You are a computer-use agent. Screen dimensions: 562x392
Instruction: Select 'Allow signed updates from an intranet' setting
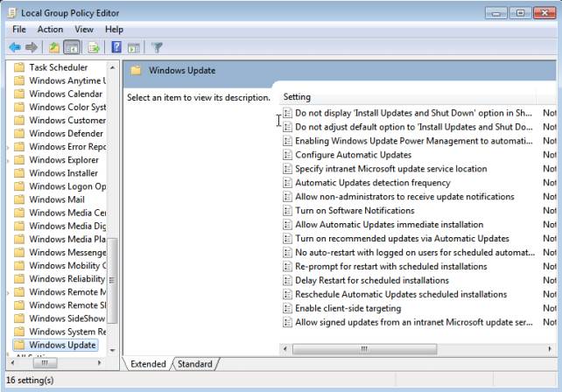pyautogui.click(x=413, y=323)
